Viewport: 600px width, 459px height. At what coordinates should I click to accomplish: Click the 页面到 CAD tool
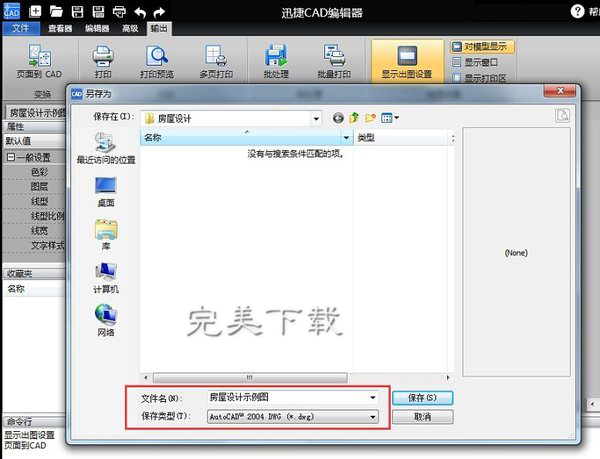pos(39,62)
